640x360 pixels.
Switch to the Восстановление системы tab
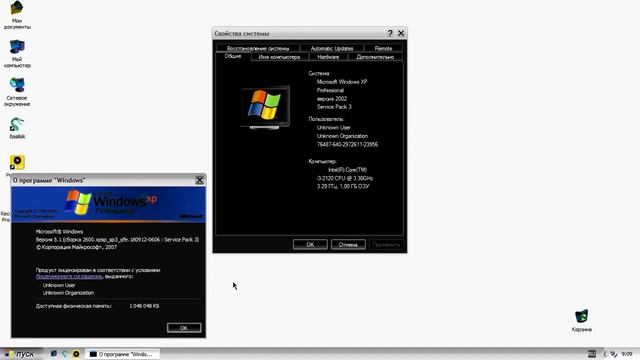pyautogui.click(x=258, y=48)
